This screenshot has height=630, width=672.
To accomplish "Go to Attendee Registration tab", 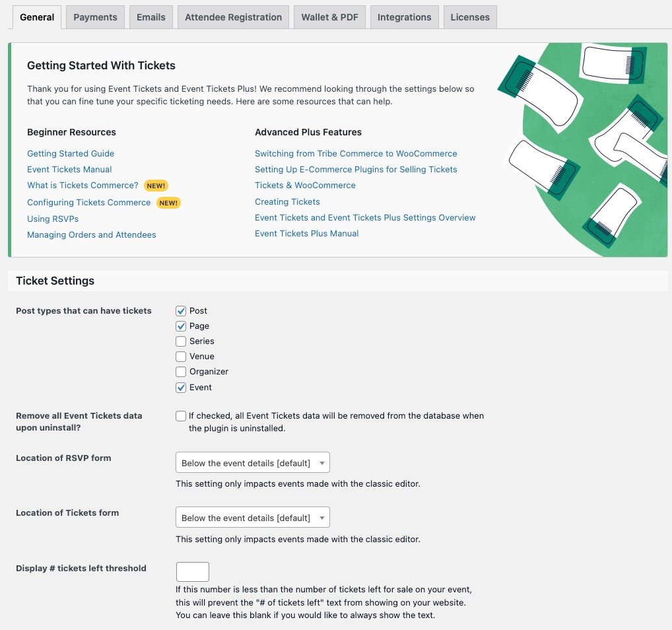I will point(233,17).
